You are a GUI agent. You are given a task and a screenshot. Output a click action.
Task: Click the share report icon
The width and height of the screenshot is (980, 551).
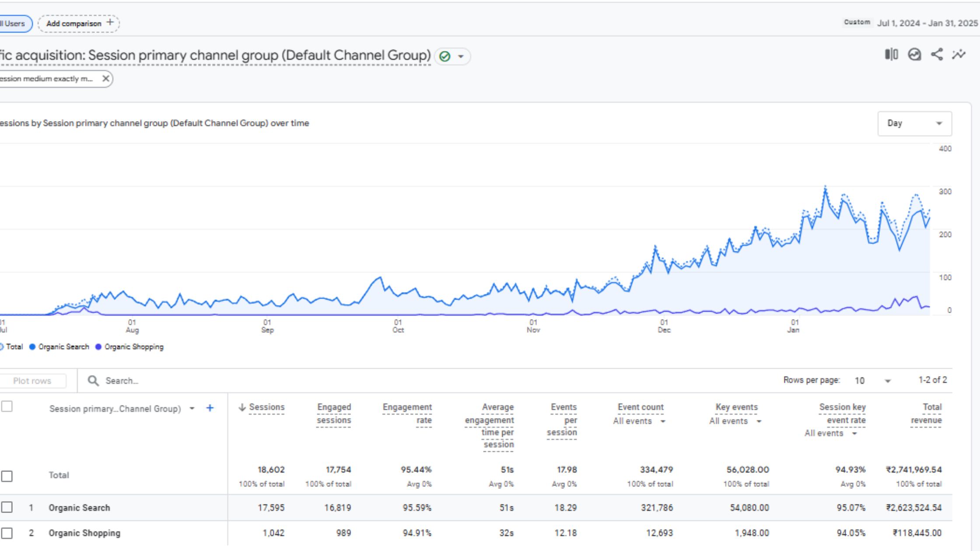[937, 55]
